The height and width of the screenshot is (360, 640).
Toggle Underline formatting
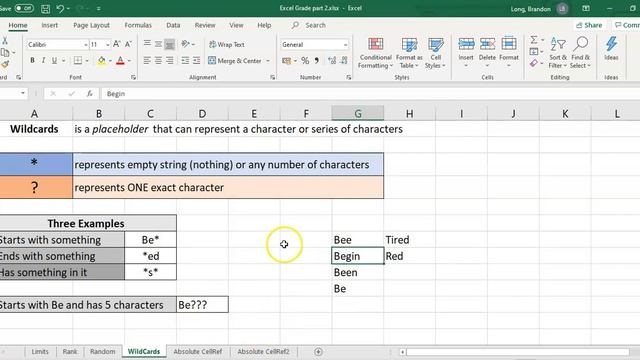pos(54,61)
